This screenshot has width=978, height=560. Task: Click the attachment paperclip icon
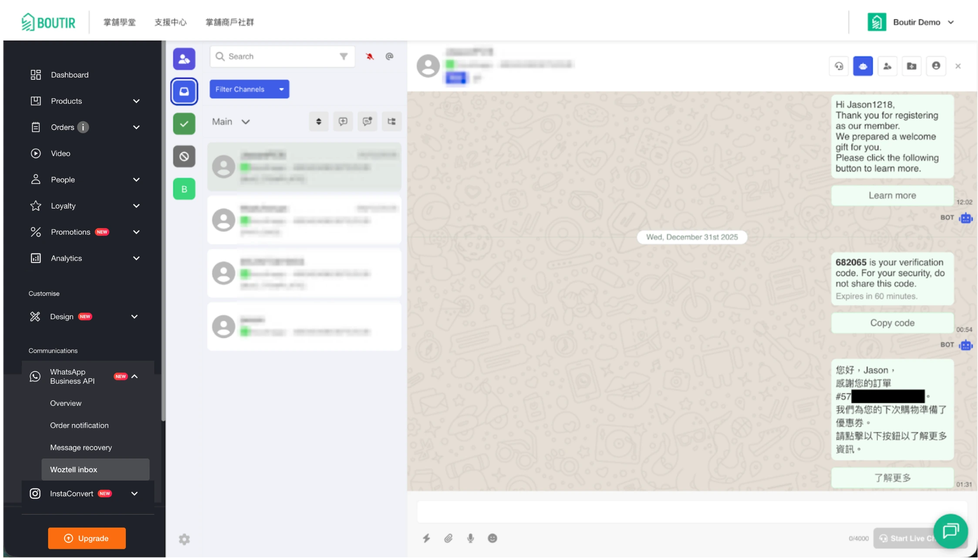(x=449, y=538)
